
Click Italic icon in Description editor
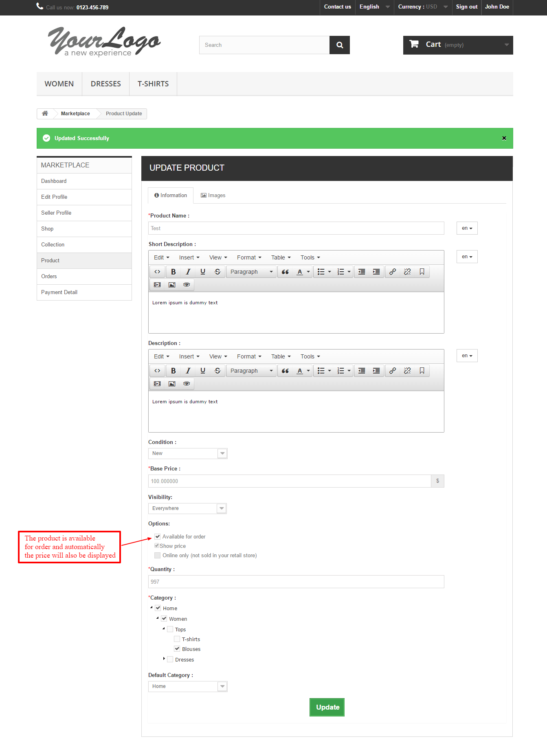(x=188, y=371)
